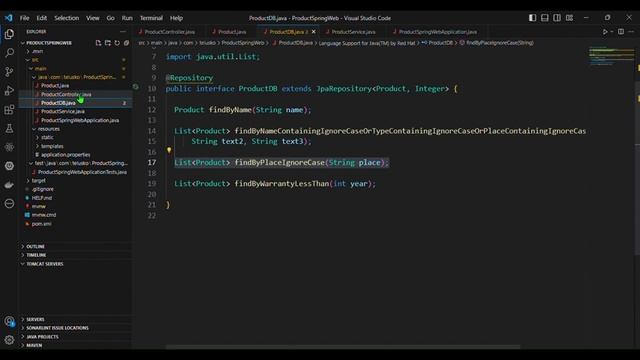Open application.properties file
The width and height of the screenshot is (640, 360).
[65, 155]
